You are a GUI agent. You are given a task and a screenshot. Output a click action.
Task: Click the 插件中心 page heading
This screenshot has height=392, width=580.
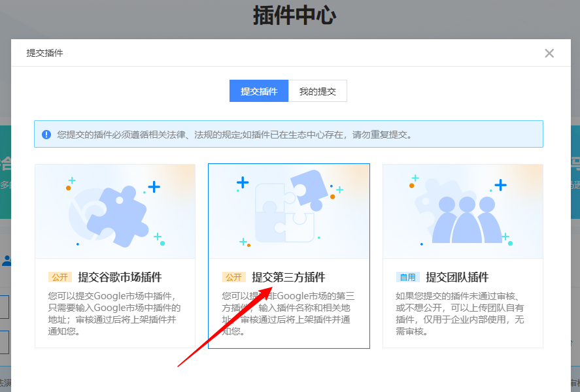point(294,16)
